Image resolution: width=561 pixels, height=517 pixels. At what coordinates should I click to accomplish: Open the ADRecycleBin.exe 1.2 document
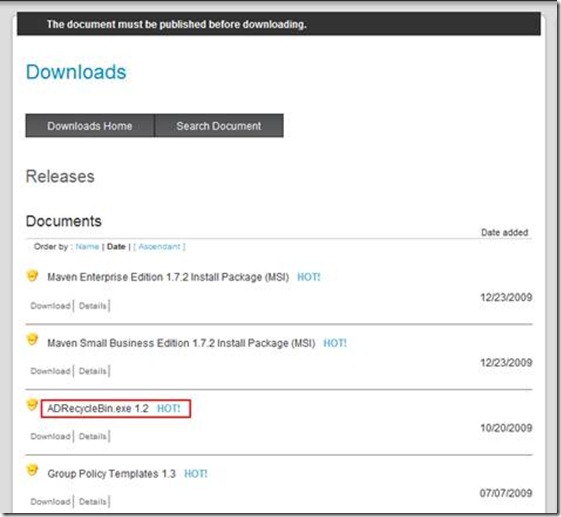[x=98, y=408]
